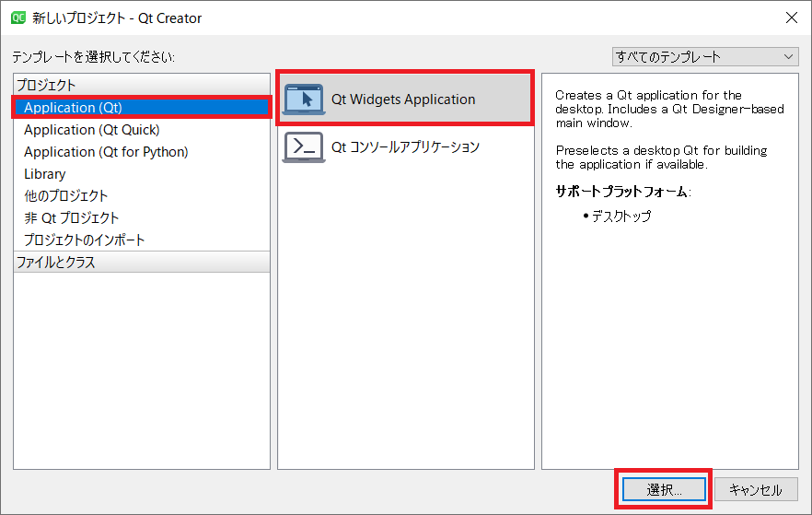Image resolution: width=812 pixels, height=515 pixels.
Task: Click the ファイルとクラス section header
Action: pyautogui.click(x=142, y=263)
